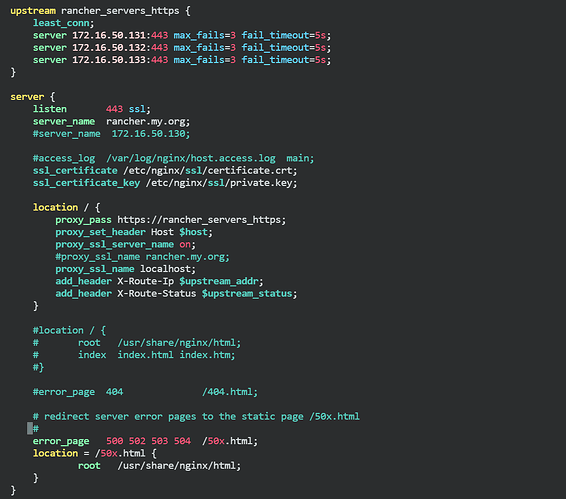This screenshot has height=499, width=566.
Task: Click proxy_pass https://rancher_servers_https URL
Action: tap(200, 220)
